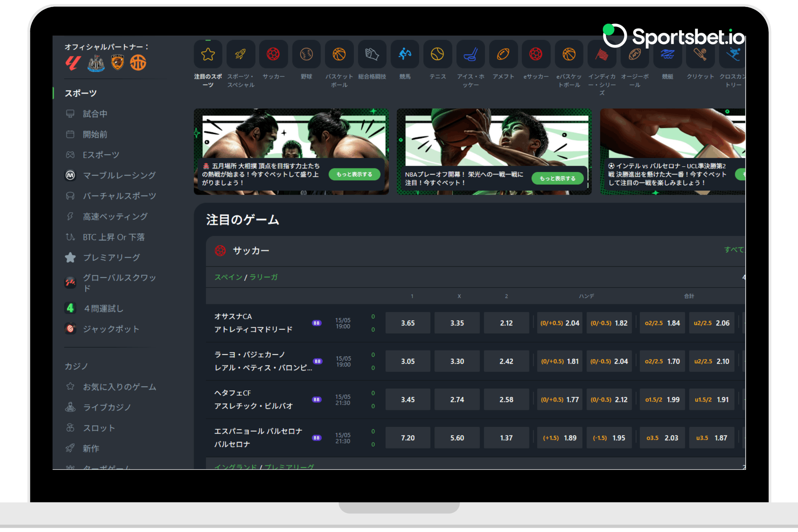Select u3.5 1.87 total odds

(x=712, y=438)
